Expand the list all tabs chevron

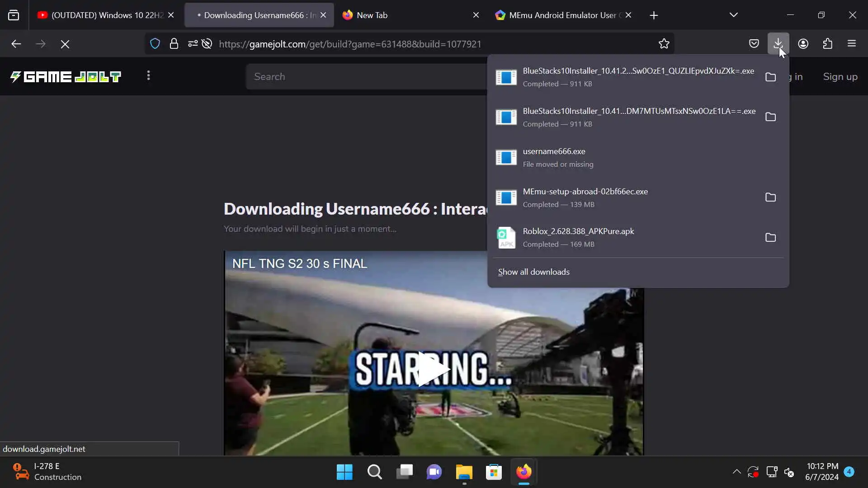point(733,15)
